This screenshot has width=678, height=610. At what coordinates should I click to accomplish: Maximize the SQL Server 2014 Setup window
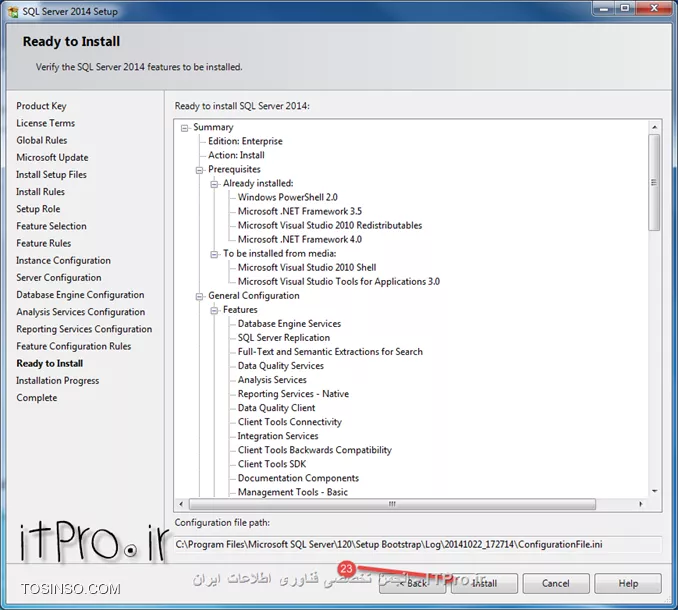[625, 8]
